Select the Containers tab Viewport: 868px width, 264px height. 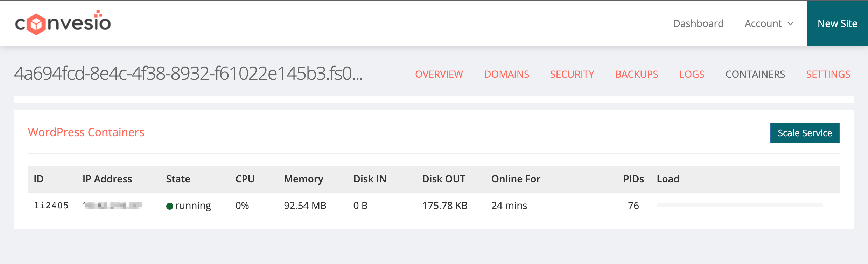point(755,74)
